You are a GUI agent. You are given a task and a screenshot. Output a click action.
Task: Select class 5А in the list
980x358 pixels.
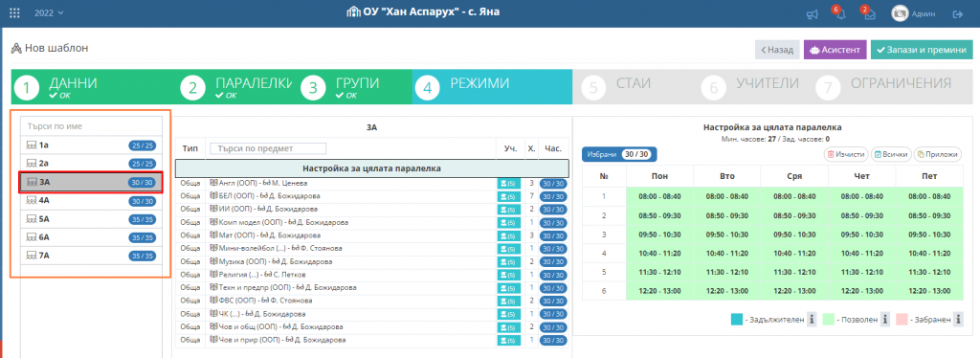pyautogui.click(x=92, y=219)
